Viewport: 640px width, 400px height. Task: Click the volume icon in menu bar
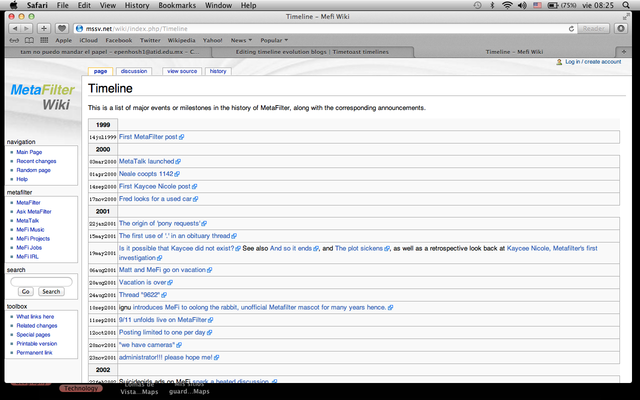coord(522,5)
